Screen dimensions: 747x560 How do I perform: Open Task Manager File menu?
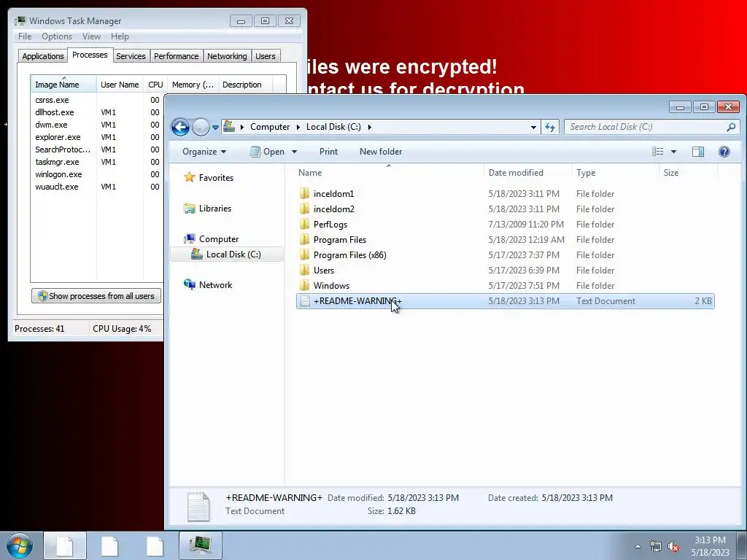[x=25, y=36]
